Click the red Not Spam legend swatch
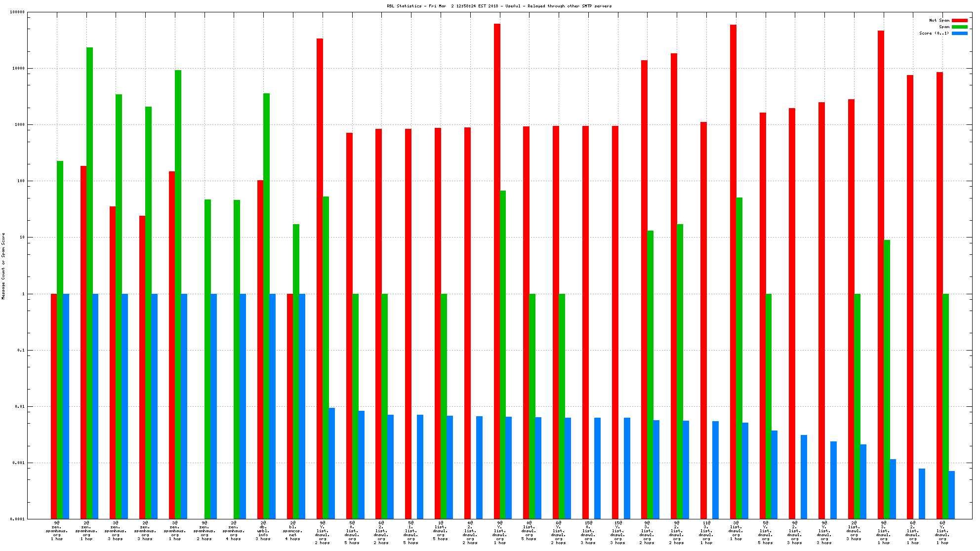This screenshot has height=551, width=980. click(x=959, y=20)
